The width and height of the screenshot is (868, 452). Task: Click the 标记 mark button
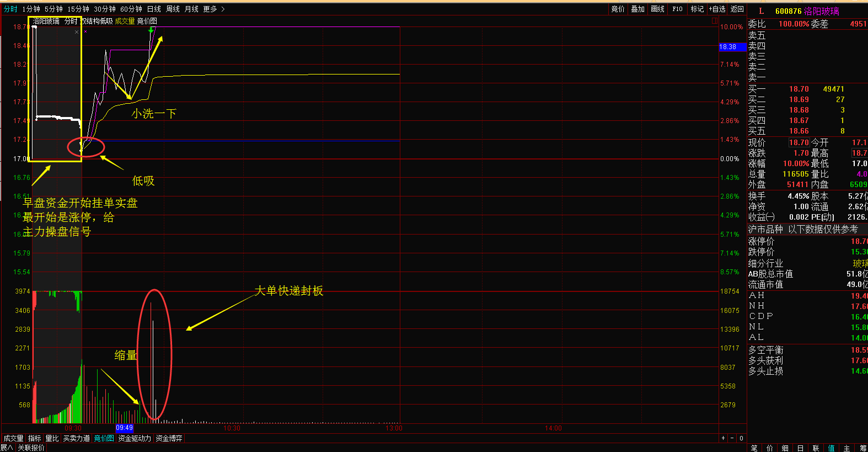[698, 9]
